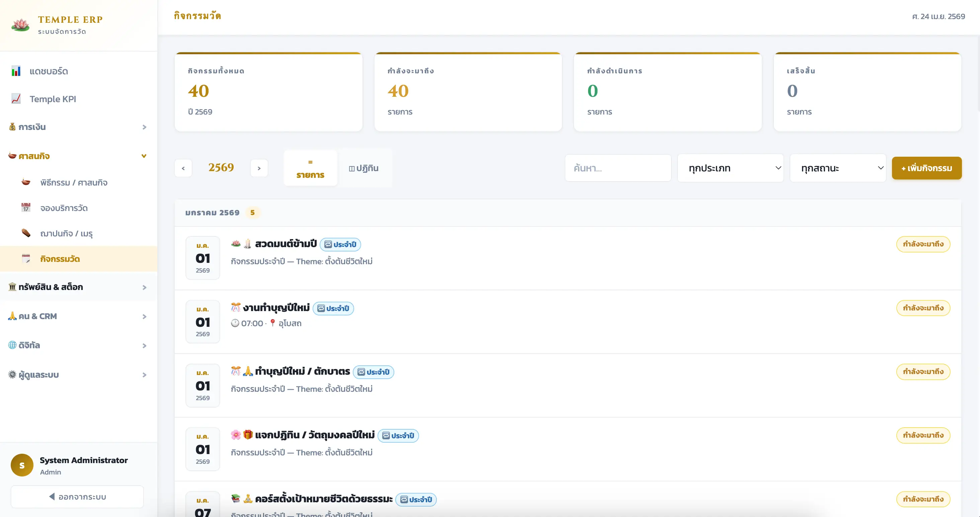Open Temple KPI from the sidebar
The width and height of the screenshot is (980, 517).
pos(78,99)
